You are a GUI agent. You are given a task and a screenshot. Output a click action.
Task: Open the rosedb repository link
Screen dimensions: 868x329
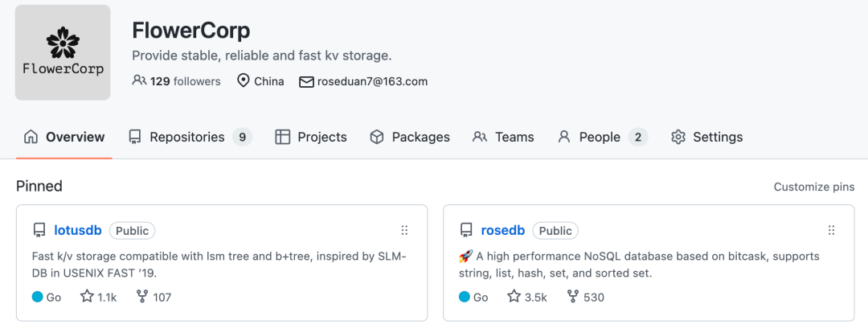coord(503,231)
